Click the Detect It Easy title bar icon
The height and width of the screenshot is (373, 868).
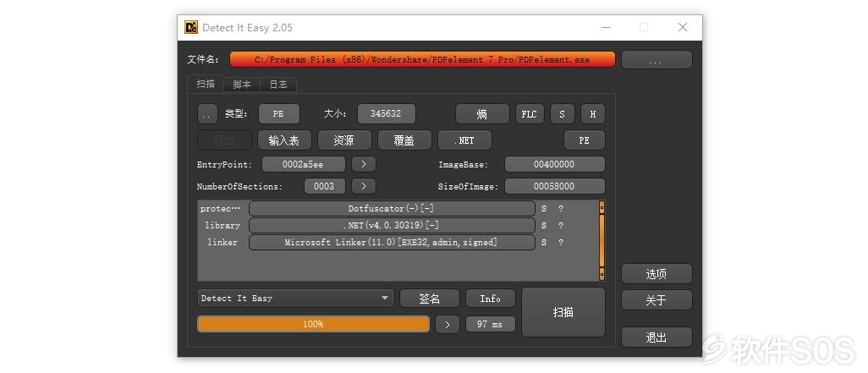pyautogui.click(x=191, y=27)
